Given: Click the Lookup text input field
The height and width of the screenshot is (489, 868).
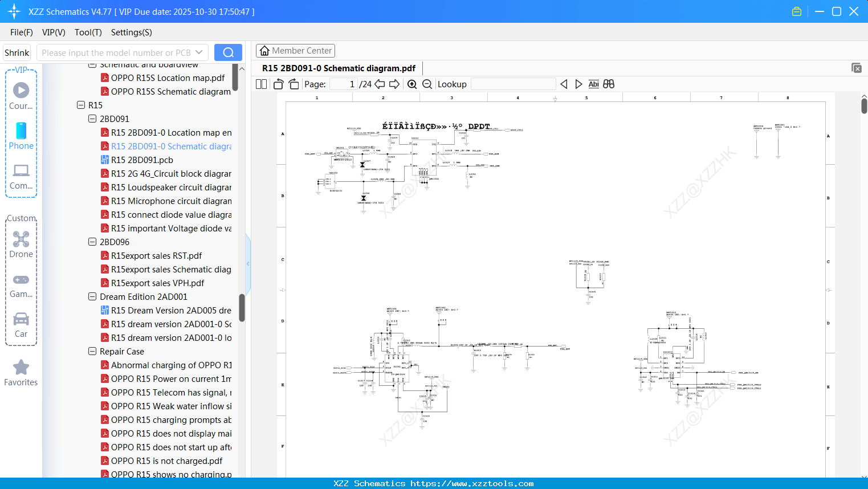Looking at the screenshot, I should [512, 84].
